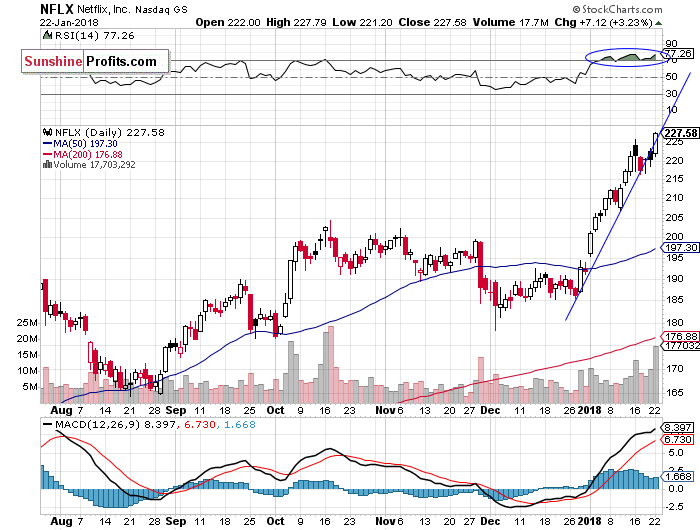Click the black MACD line swatch in legend

pyautogui.click(x=47, y=424)
